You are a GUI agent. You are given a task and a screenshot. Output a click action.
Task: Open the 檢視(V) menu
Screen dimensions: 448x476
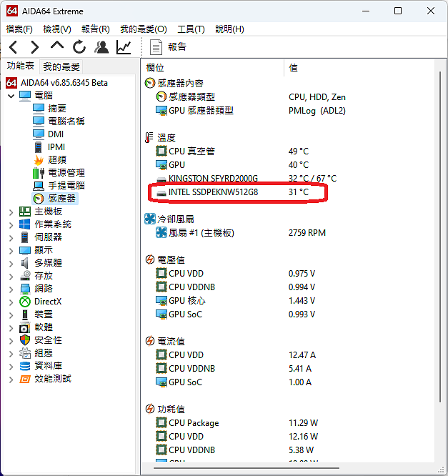[56, 29]
